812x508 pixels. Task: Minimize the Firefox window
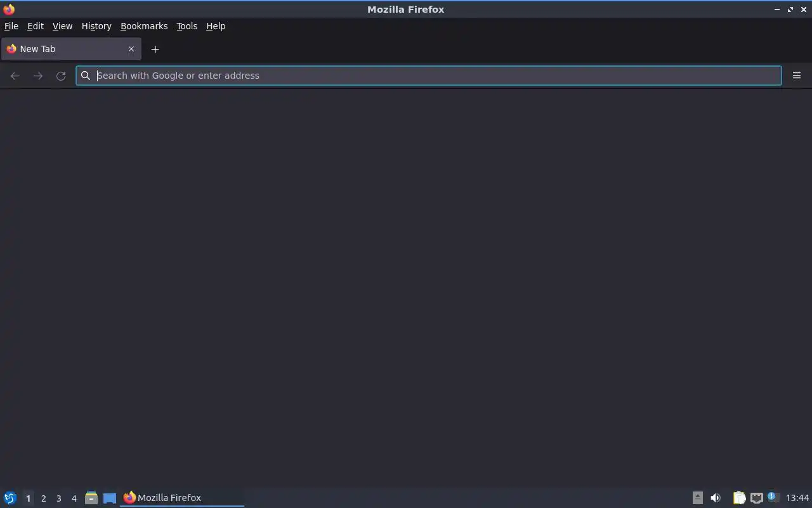click(x=777, y=10)
